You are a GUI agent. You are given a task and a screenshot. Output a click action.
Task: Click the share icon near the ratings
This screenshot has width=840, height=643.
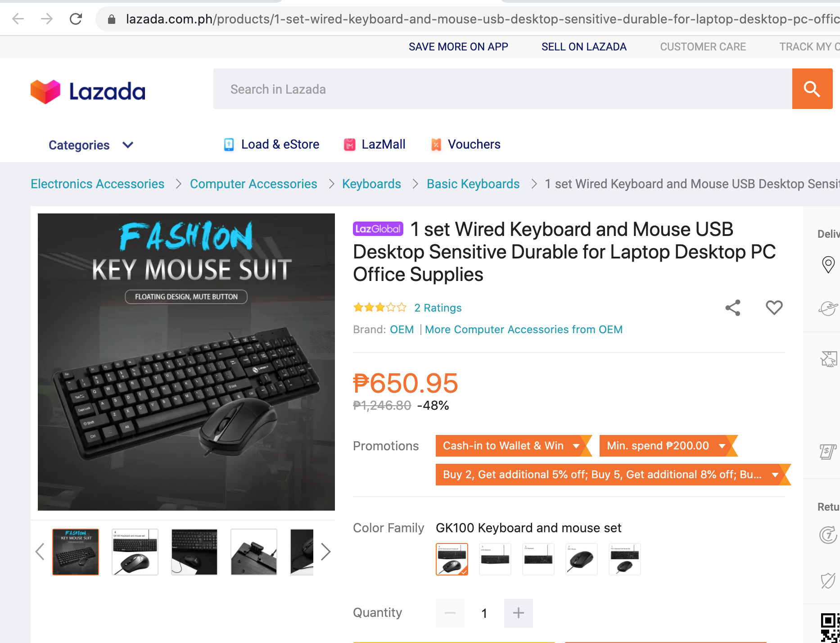tap(732, 308)
